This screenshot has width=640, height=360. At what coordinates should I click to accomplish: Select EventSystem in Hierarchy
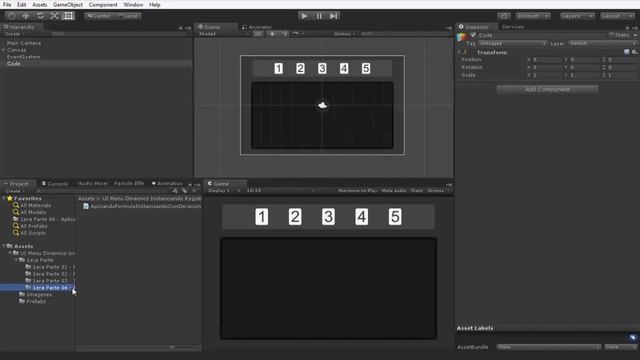[24, 57]
